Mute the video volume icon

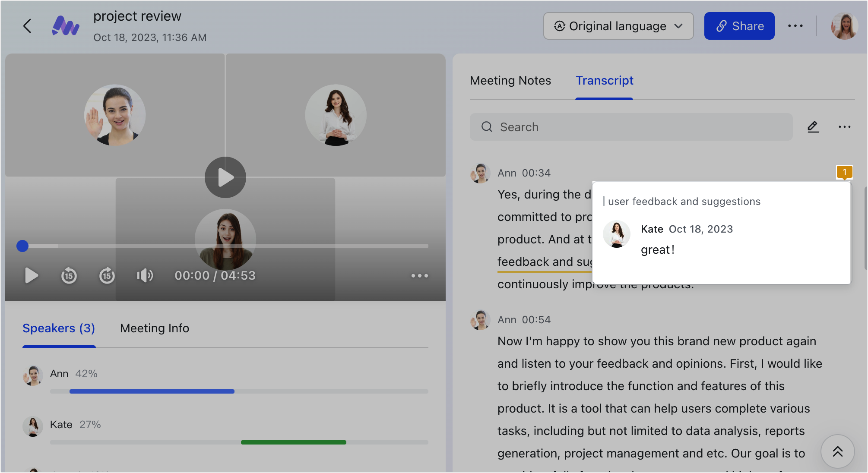[145, 275]
